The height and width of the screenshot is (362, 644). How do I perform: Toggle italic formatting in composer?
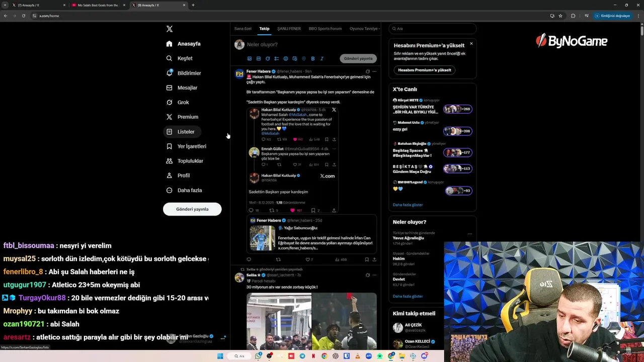(322, 59)
